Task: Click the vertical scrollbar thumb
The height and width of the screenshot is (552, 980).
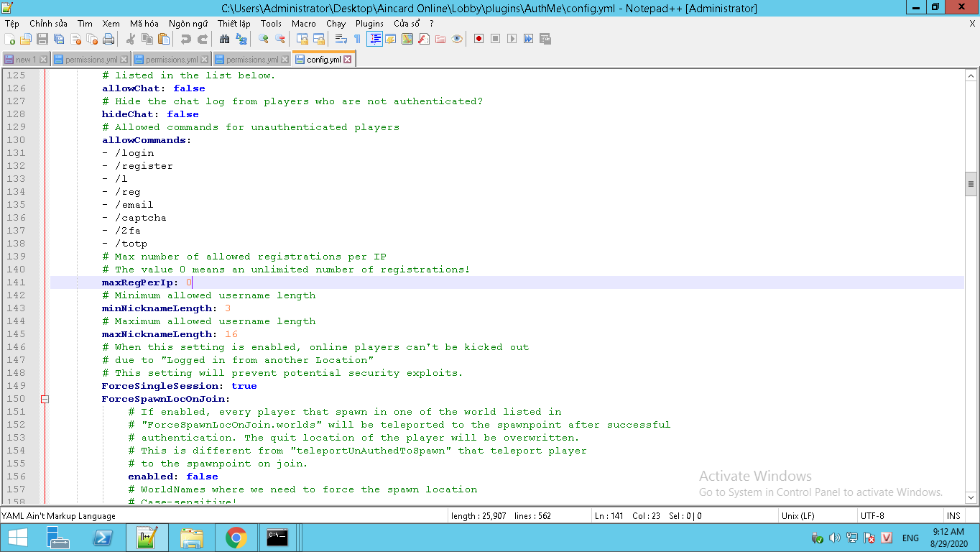Action: (x=971, y=184)
